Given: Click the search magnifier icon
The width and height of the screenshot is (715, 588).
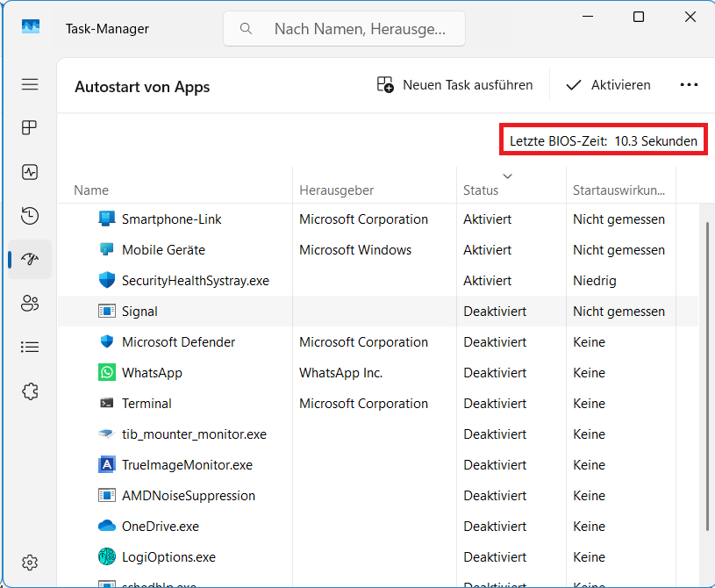Looking at the screenshot, I should click(246, 29).
